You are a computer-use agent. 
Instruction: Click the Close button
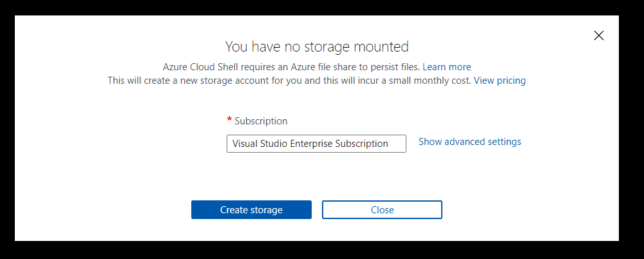tap(382, 210)
